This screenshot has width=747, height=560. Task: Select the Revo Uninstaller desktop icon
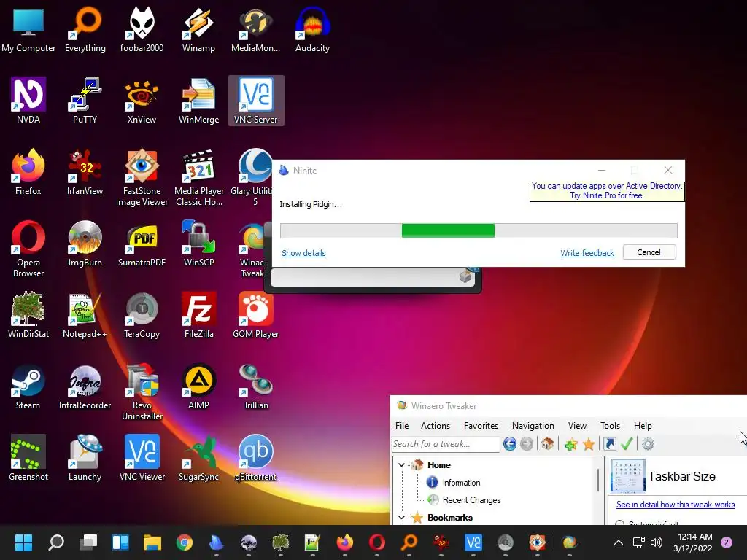tap(142, 392)
